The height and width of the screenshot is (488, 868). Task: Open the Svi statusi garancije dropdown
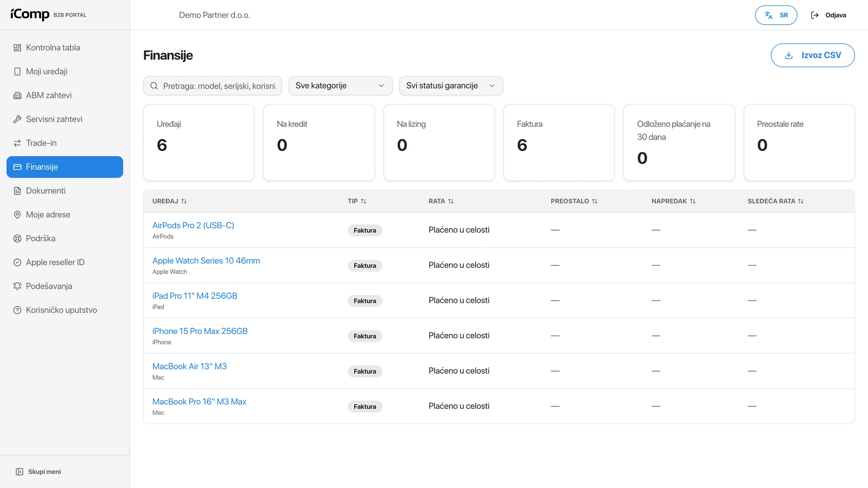tap(451, 86)
